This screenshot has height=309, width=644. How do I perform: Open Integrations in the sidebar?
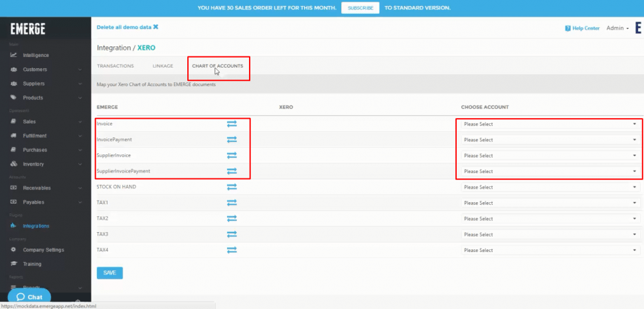[x=36, y=225]
